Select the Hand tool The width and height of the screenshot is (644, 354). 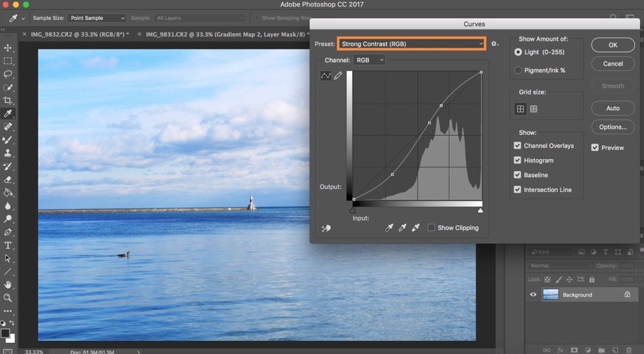(8, 284)
